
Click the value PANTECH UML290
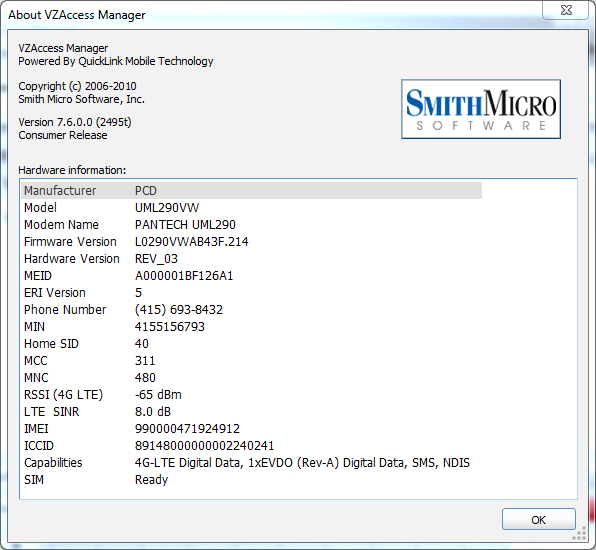coord(185,225)
